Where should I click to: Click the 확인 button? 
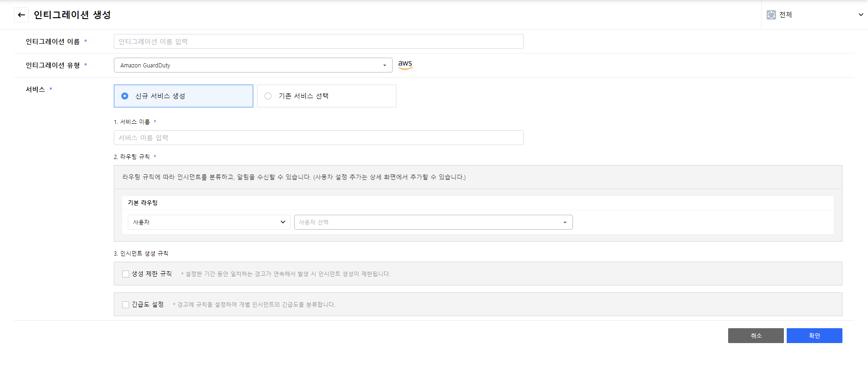click(814, 336)
